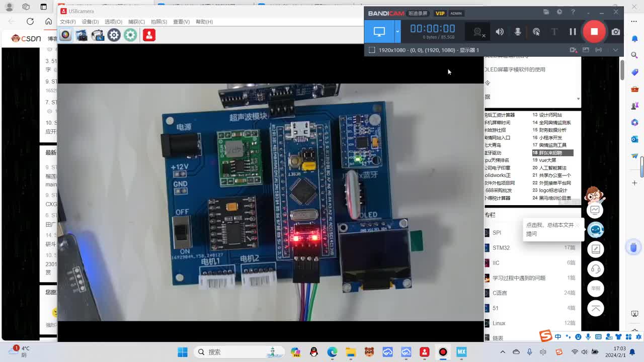This screenshot has width=644, height=362.
Task: Click the Bandicam broadcast signal icon
Action: click(598, 50)
